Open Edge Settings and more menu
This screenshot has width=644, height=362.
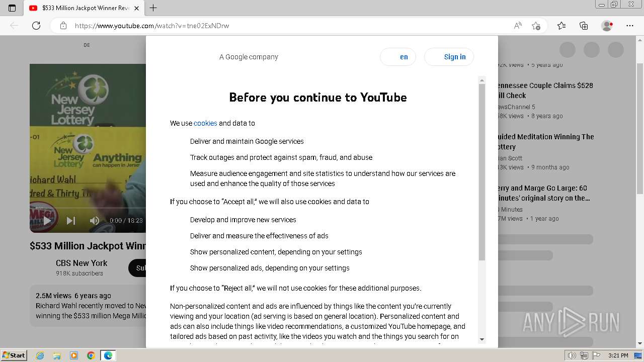(630, 26)
